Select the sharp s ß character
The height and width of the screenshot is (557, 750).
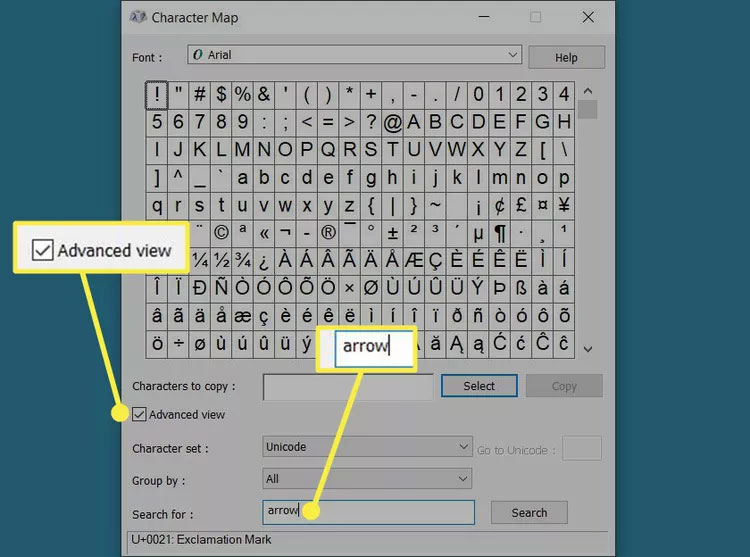click(x=521, y=289)
